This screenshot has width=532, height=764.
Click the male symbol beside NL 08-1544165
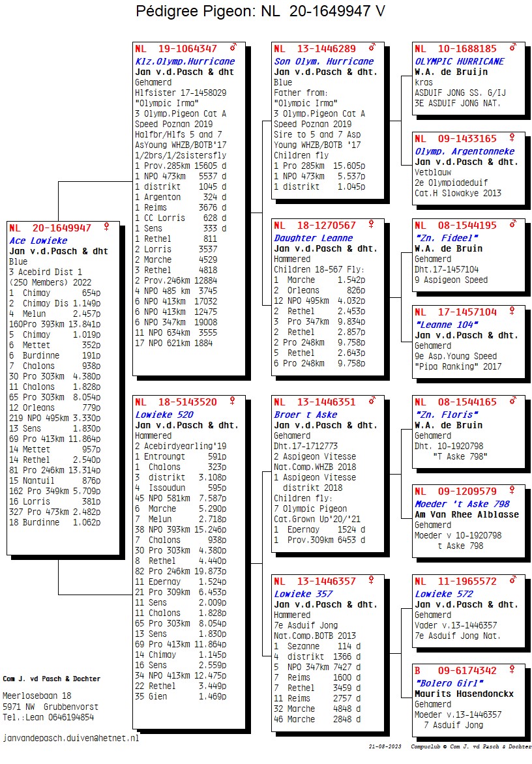512,402
